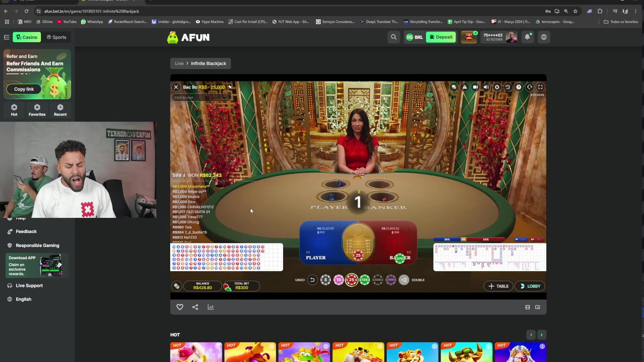Go to the LOBBY

click(x=530, y=286)
